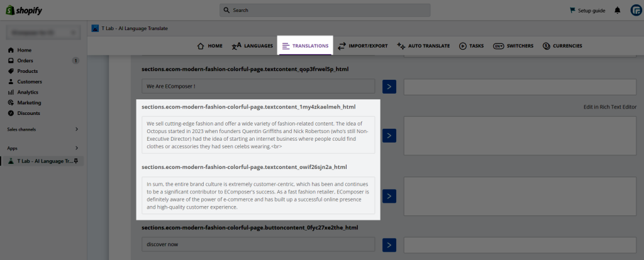644x260 pixels.
Task: Click the 'We Are EComposer !' source field
Action: tap(258, 87)
